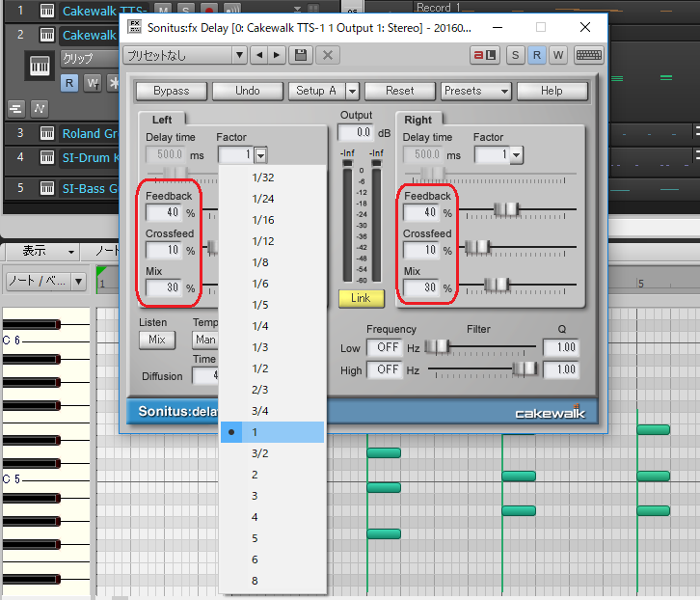Click the Setup A button
This screenshot has height=600, width=700.
pos(316,91)
